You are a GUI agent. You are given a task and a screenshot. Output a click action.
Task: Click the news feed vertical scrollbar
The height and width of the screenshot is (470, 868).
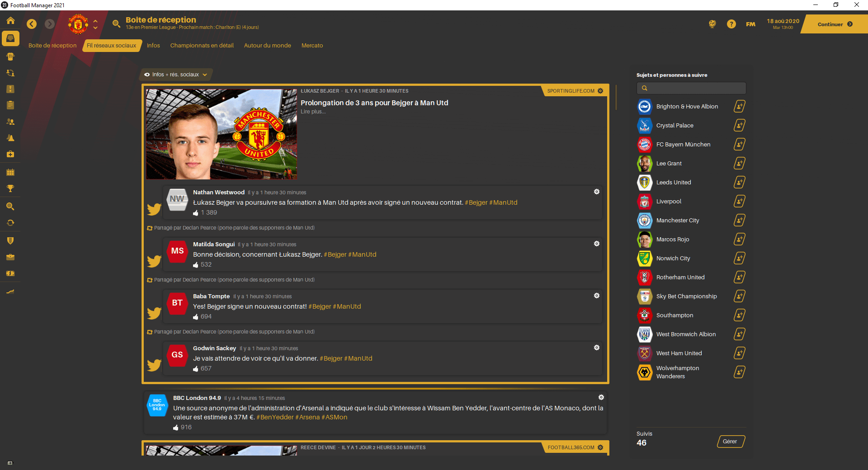(x=616, y=97)
